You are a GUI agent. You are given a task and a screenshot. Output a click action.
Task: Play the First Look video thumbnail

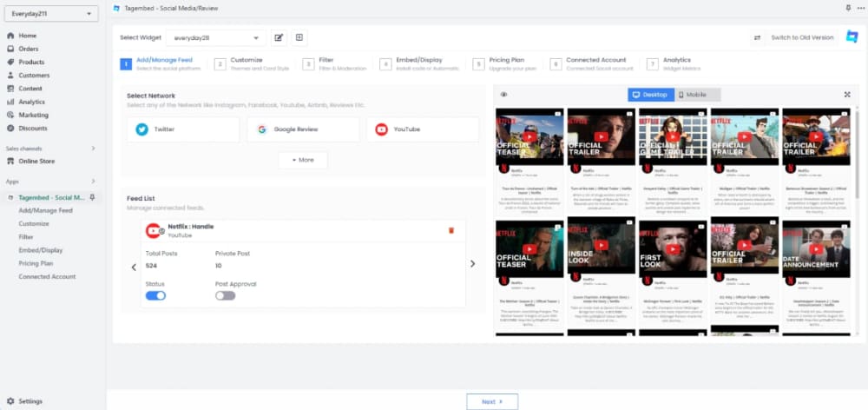(x=673, y=248)
